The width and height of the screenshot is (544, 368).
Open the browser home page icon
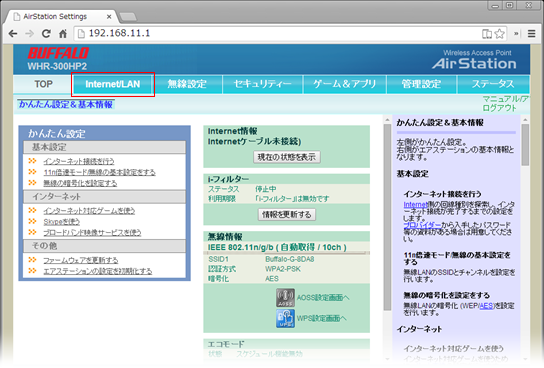click(x=63, y=34)
